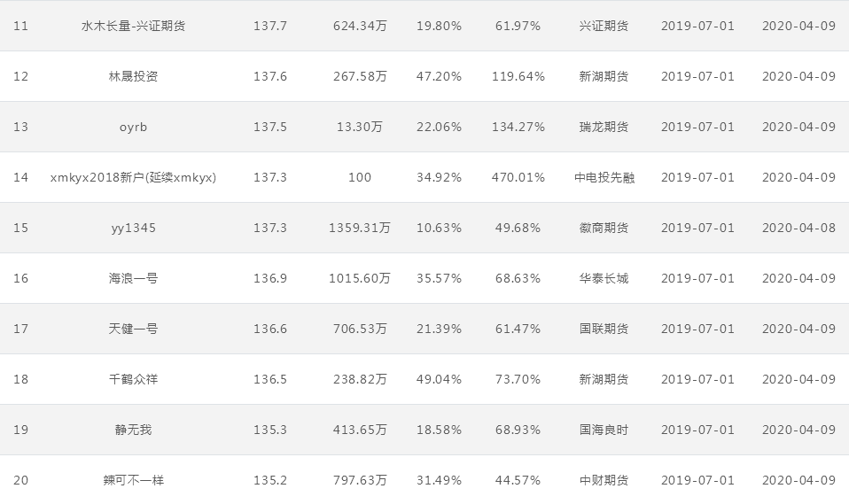Select the 林晟投资 account name

133,76
